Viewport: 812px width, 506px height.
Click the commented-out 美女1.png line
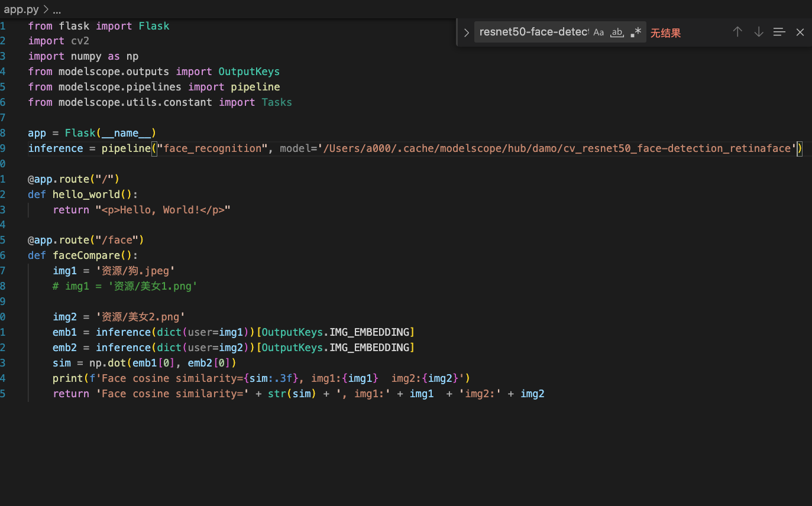(125, 286)
